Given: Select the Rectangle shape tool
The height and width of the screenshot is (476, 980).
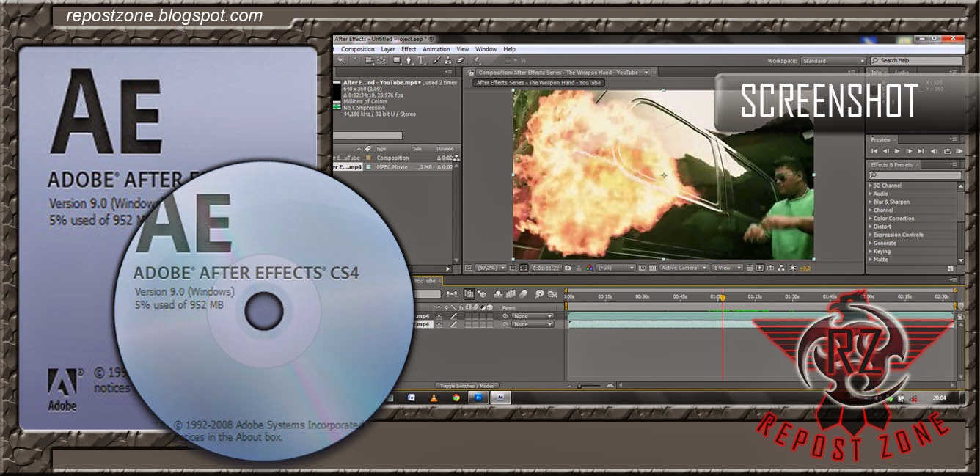Looking at the screenshot, I should click(x=396, y=60).
